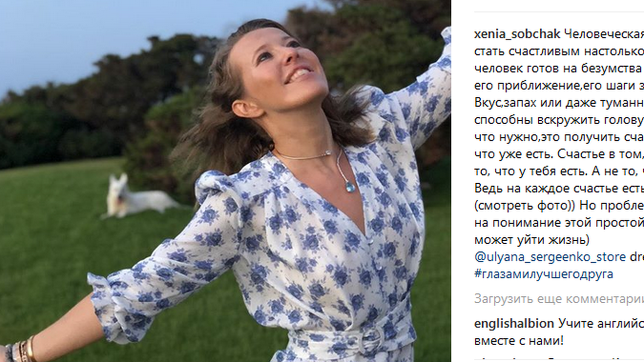This screenshot has width=644, height=362.
Task: Click the caption line starting Вкус,запах
Action: click(x=559, y=103)
